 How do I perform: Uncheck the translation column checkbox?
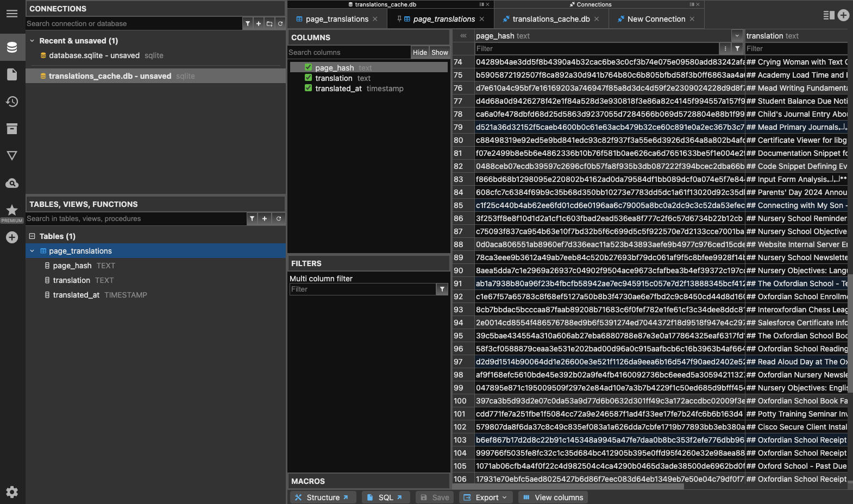click(308, 78)
